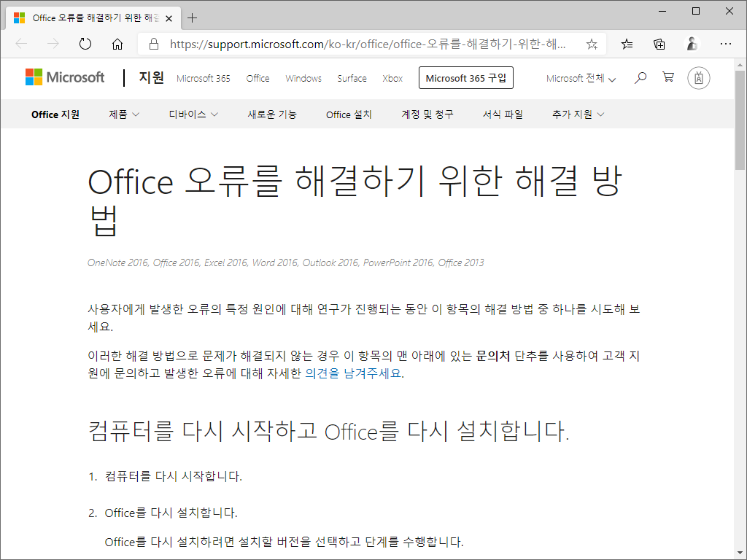
Task: Click the Microsoft logo
Action: click(64, 77)
